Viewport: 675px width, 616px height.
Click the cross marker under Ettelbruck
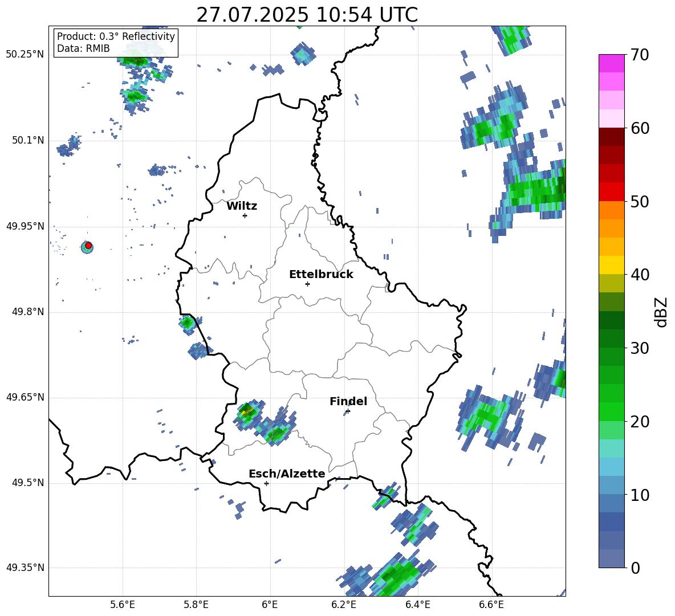click(307, 284)
